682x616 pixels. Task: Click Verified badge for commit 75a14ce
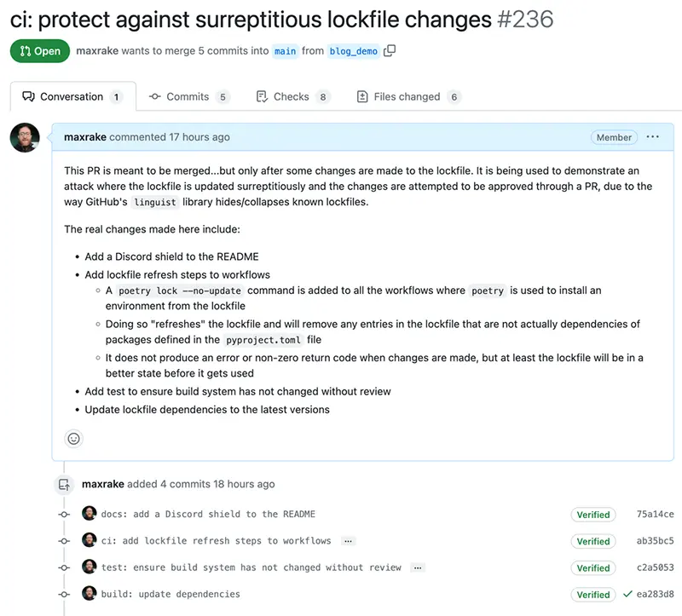click(x=593, y=515)
